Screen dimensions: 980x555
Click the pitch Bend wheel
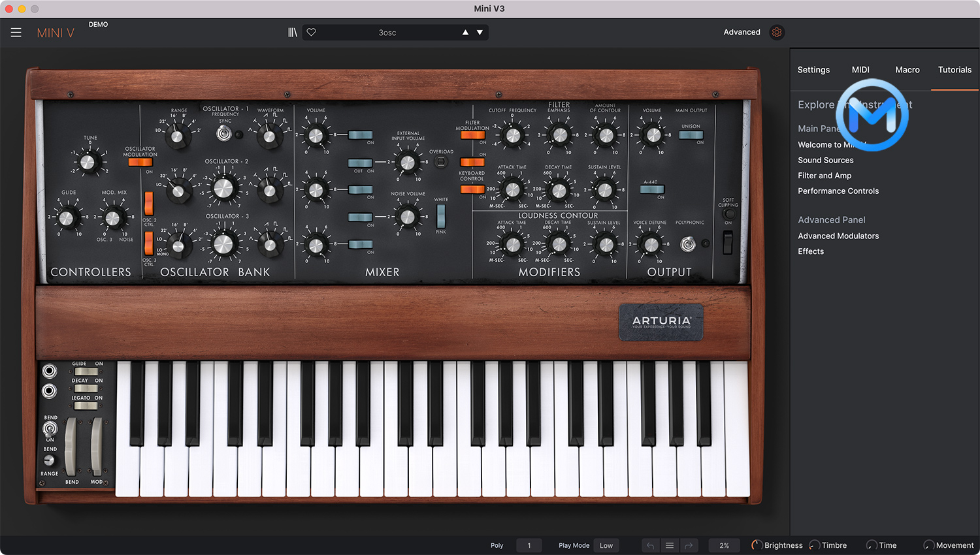pos(71,447)
